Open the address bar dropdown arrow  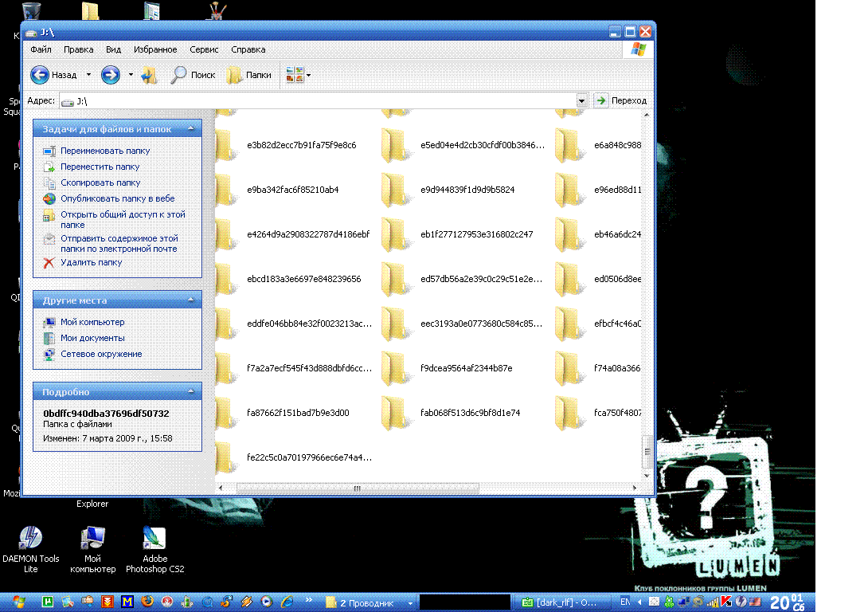click(x=581, y=100)
